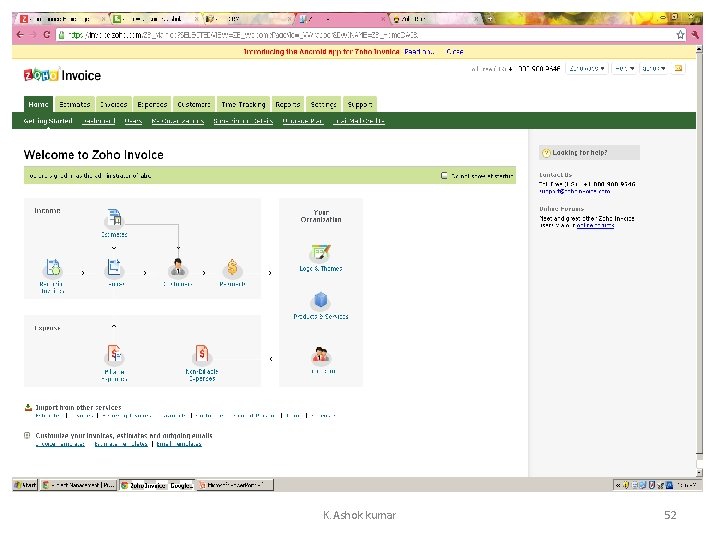
Task: Open the Help dropdown in header
Action: click(x=624, y=68)
